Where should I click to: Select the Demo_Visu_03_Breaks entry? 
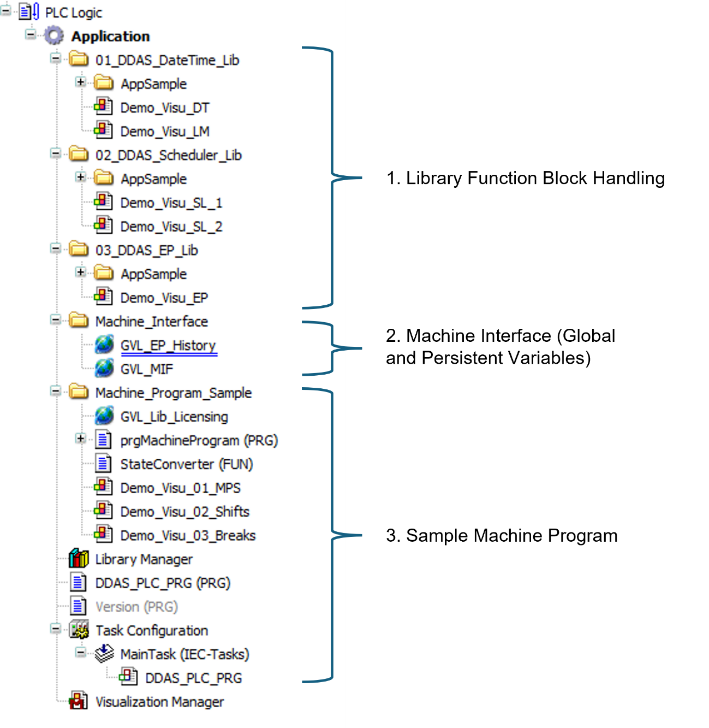(x=188, y=535)
